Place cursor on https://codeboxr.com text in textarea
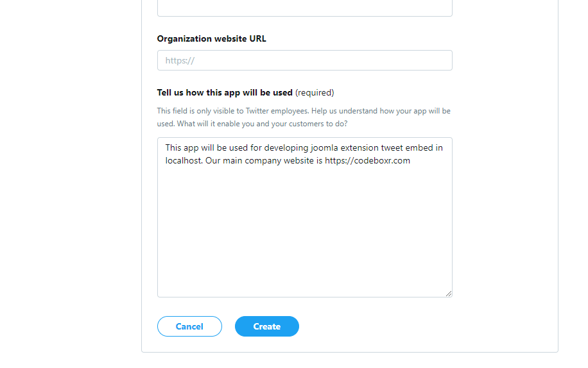This screenshot has width=588, height=368. (367, 161)
